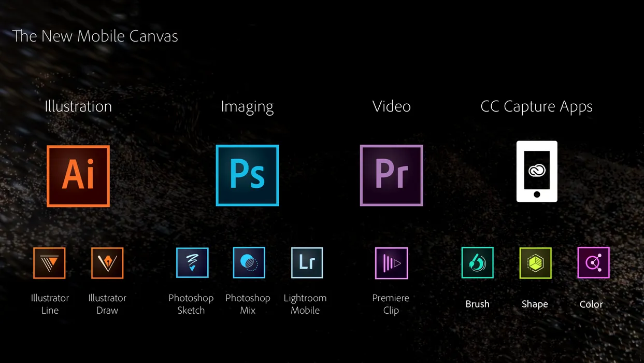Screen dimensions: 644x363
Task: Click the Color capture app icon
Action: (x=593, y=263)
